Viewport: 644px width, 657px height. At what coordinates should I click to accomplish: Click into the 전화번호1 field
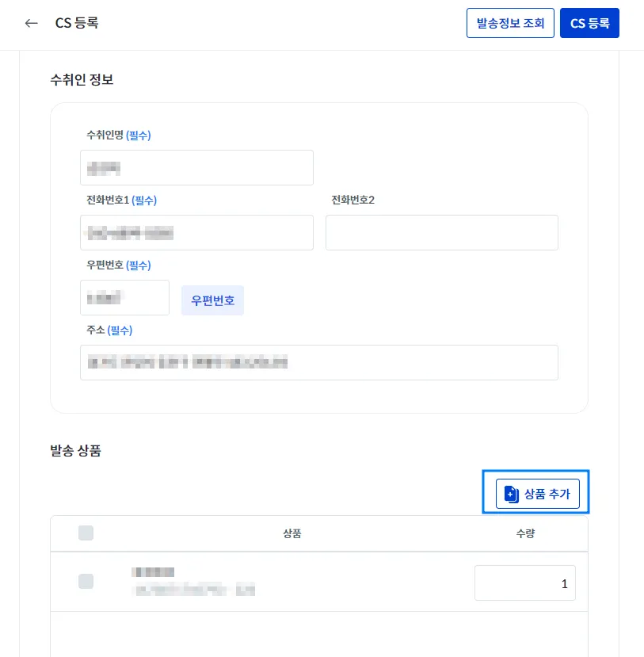(196, 233)
